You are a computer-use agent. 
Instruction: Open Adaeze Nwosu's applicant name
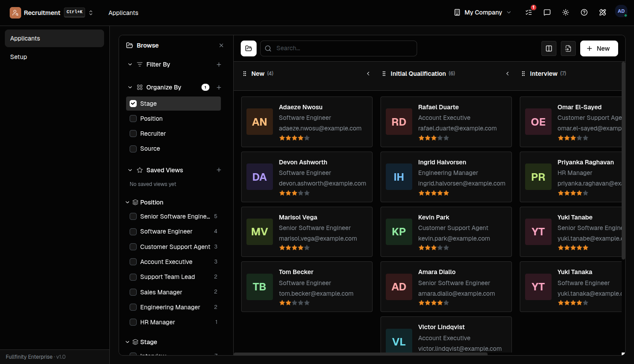click(x=301, y=107)
